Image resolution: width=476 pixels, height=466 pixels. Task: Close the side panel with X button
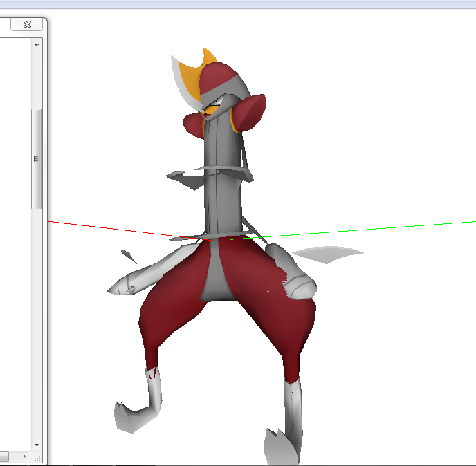(x=27, y=24)
